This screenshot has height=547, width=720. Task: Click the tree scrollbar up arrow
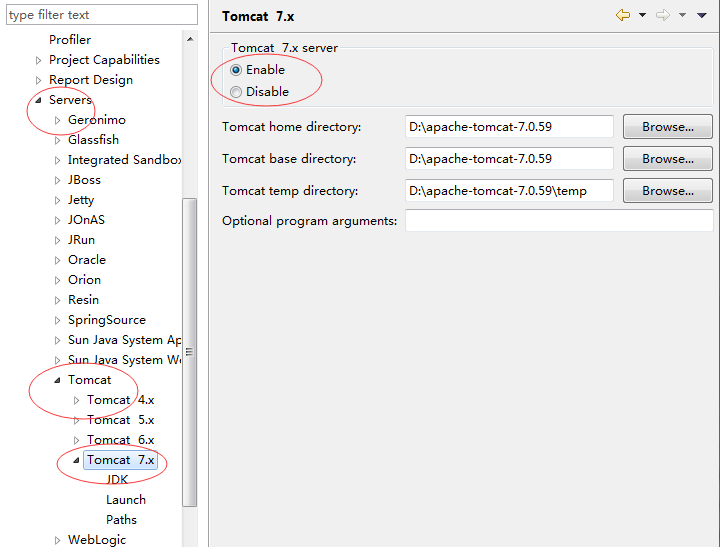(190, 39)
